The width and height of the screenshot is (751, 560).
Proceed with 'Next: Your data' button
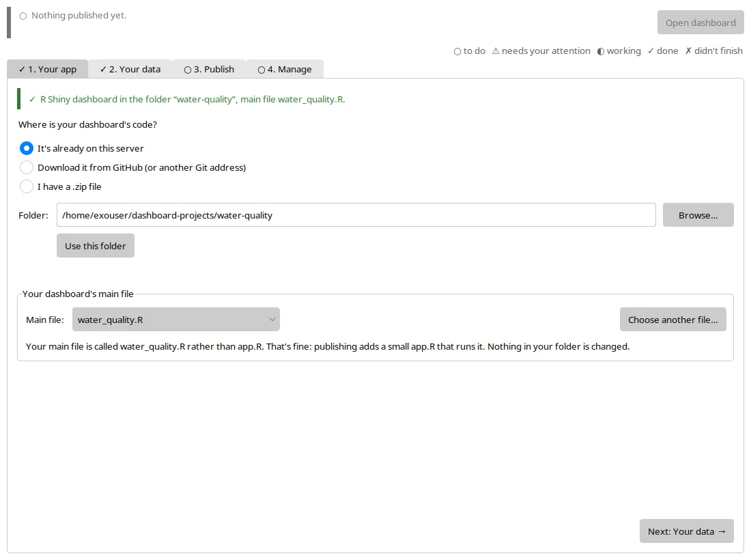[x=686, y=531]
